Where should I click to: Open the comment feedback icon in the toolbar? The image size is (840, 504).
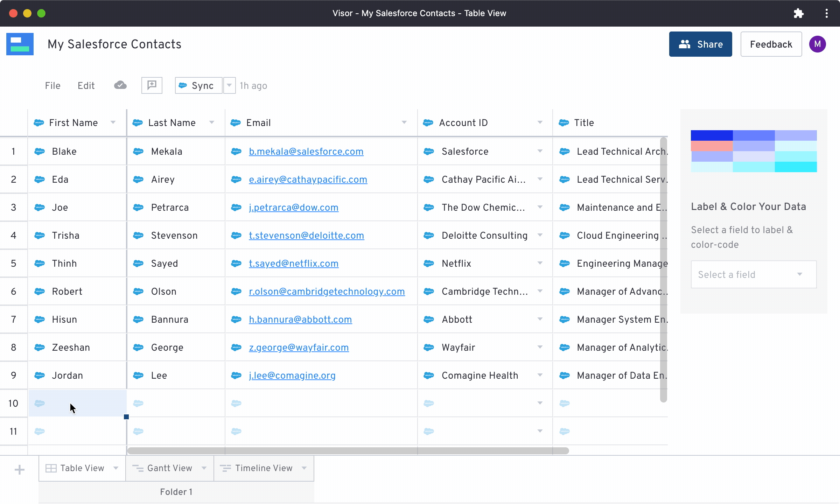(x=152, y=85)
